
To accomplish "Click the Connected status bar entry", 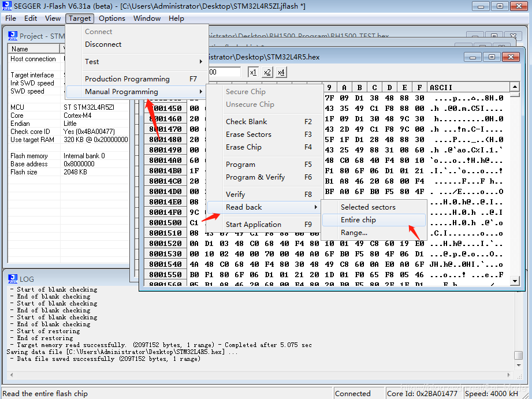I will click(359, 394).
